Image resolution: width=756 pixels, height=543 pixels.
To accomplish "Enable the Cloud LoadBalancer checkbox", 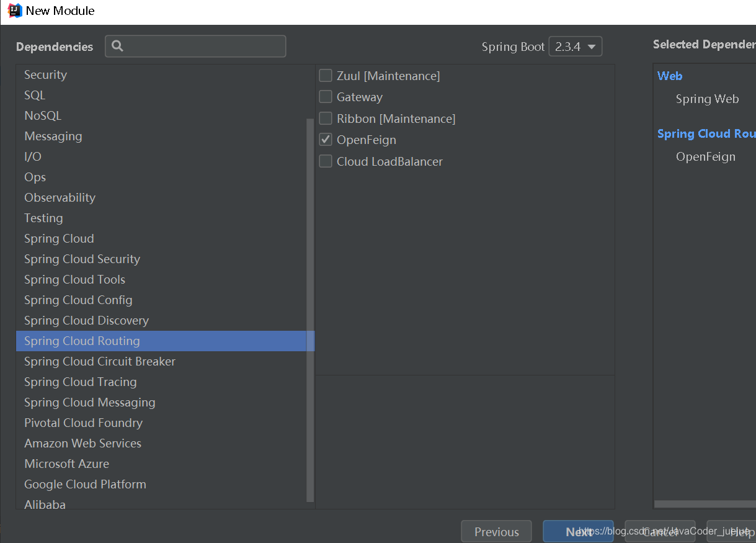I will tap(326, 161).
